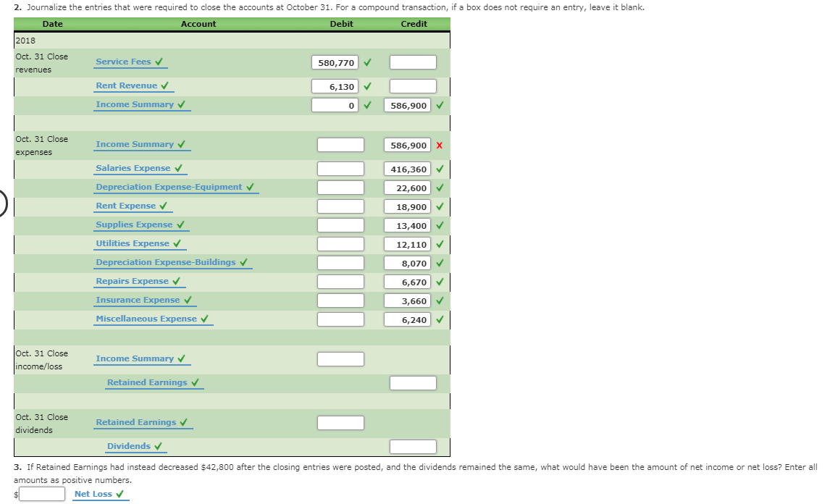830x504 pixels.
Task: Click the Net Loss answer link
Action: point(95,493)
